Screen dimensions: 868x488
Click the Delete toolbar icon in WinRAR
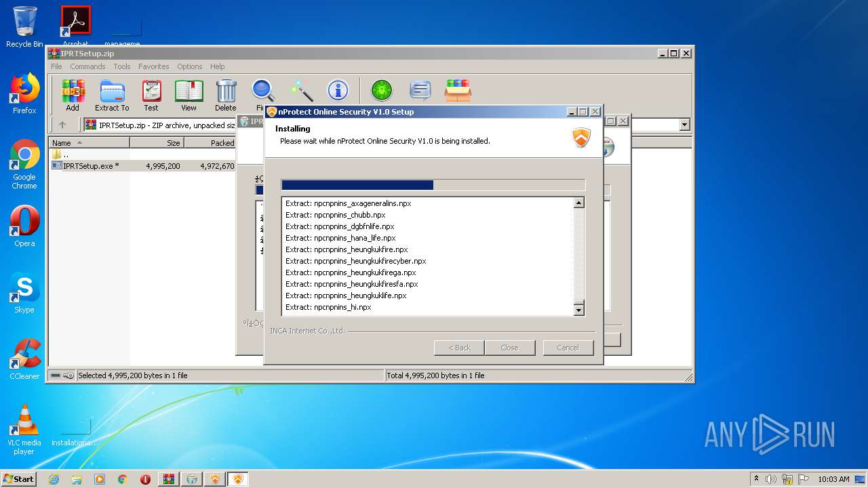(226, 95)
